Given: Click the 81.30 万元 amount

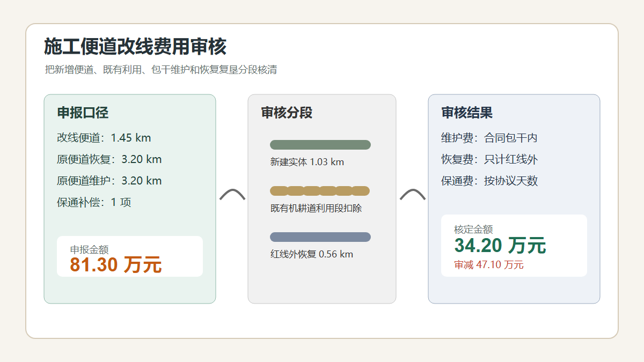Looking at the screenshot, I should pos(116,264).
